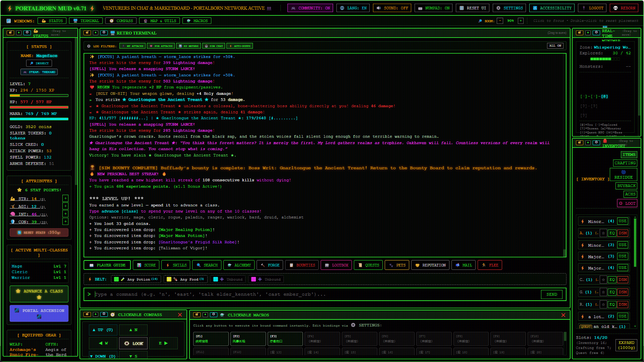Viewport: 644px width, 362px height.
Task: Open the Forge menu
Action: (270, 265)
